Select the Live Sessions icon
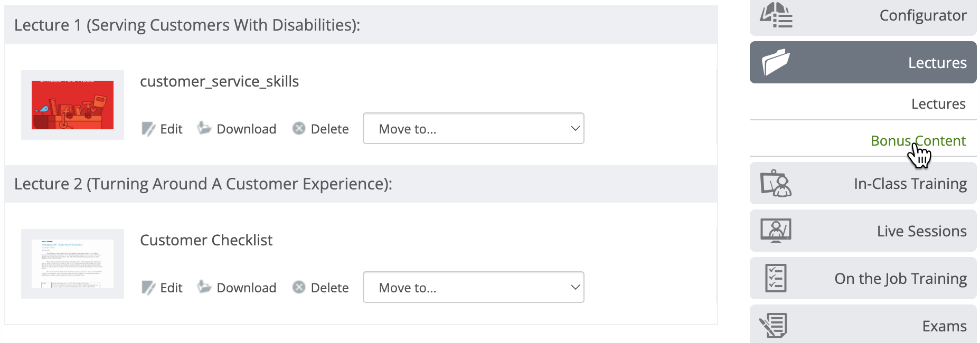This screenshot has width=980, height=343. click(x=776, y=231)
